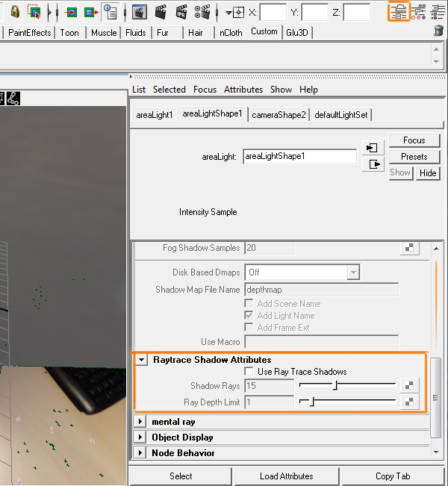The image size is (448, 486).
Task: Open render settings clapperboard icon
Action: pyautogui.click(x=202, y=13)
